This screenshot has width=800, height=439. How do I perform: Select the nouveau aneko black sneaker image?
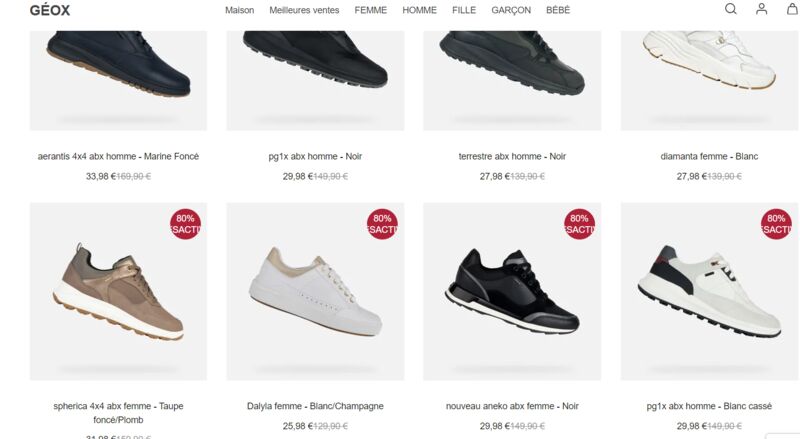pos(512,291)
